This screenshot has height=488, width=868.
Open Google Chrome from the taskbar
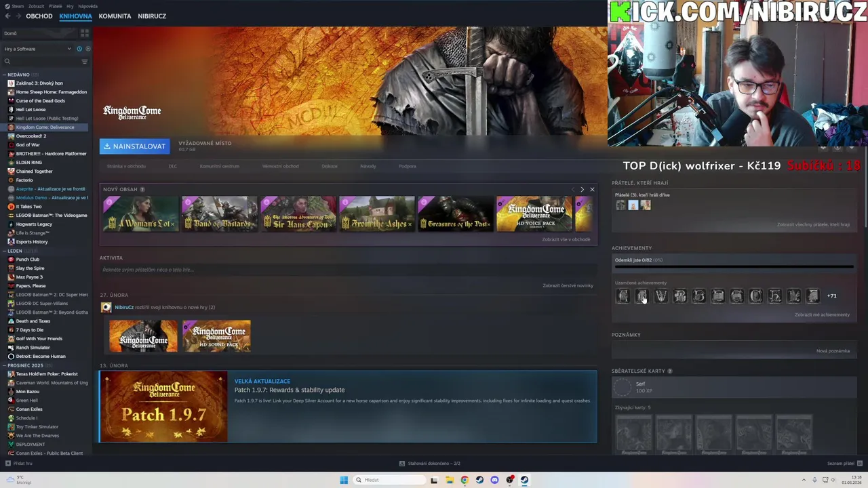[x=465, y=480]
